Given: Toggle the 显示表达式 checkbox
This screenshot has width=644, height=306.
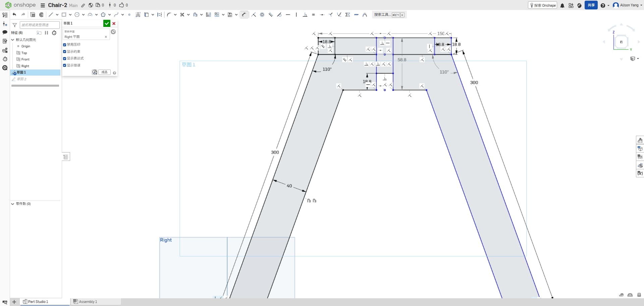Looking at the screenshot, I should (x=65, y=58).
